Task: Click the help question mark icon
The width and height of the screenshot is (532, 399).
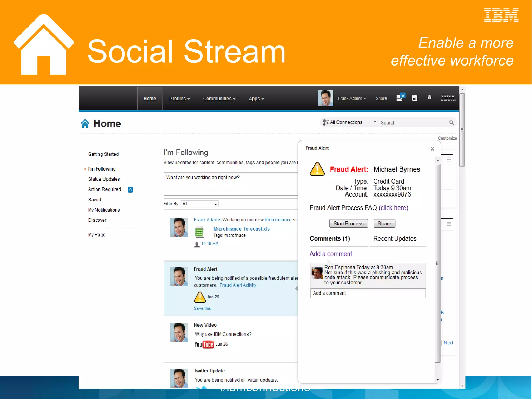Action: [x=429, y=97]
